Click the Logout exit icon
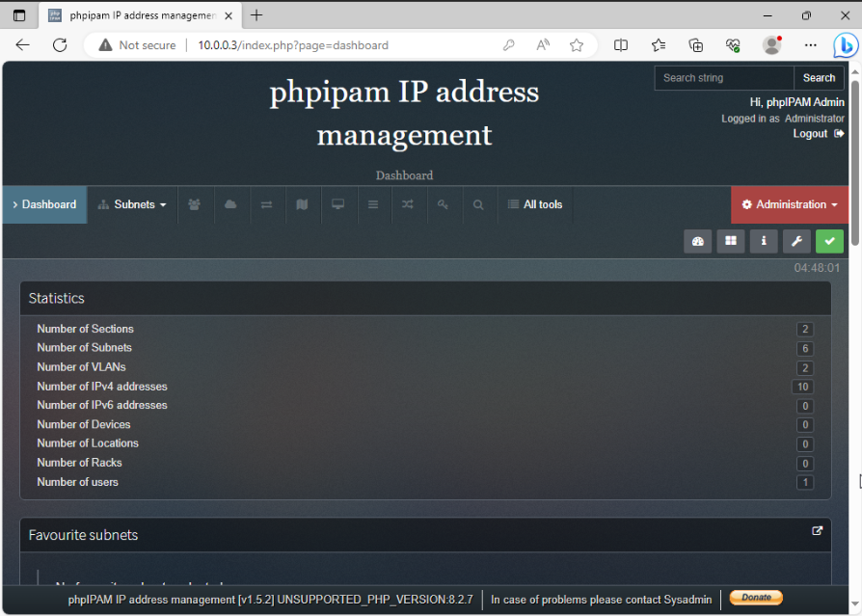This screenshot has height=616, width=862. (x=839, y=134)
